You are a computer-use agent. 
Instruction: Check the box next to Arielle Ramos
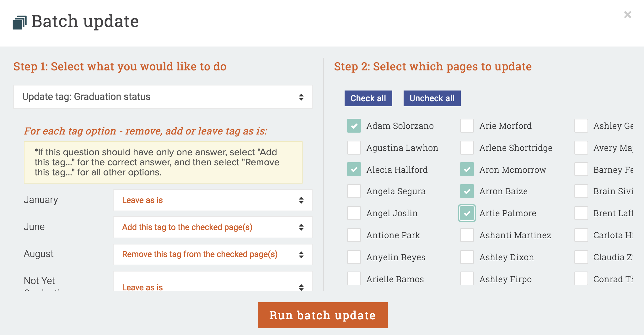click(354, 279)
